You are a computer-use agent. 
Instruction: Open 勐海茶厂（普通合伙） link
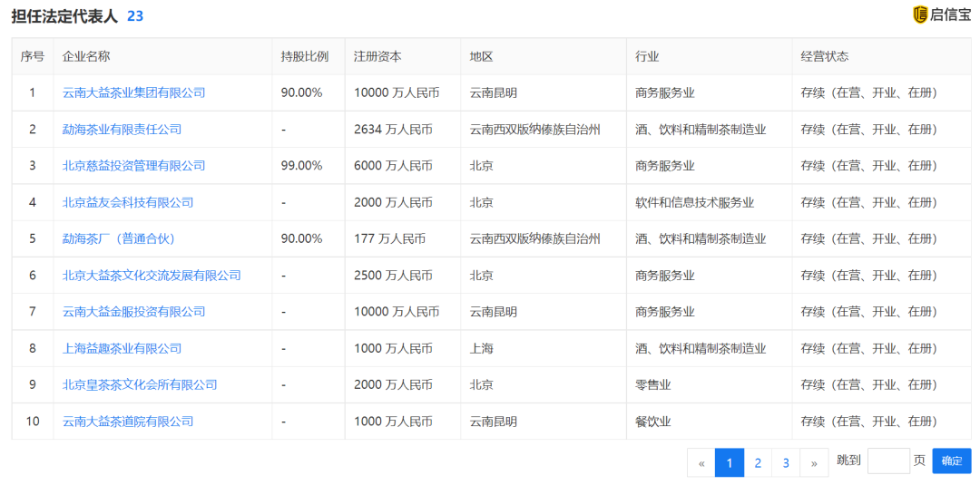coord(119,239)
